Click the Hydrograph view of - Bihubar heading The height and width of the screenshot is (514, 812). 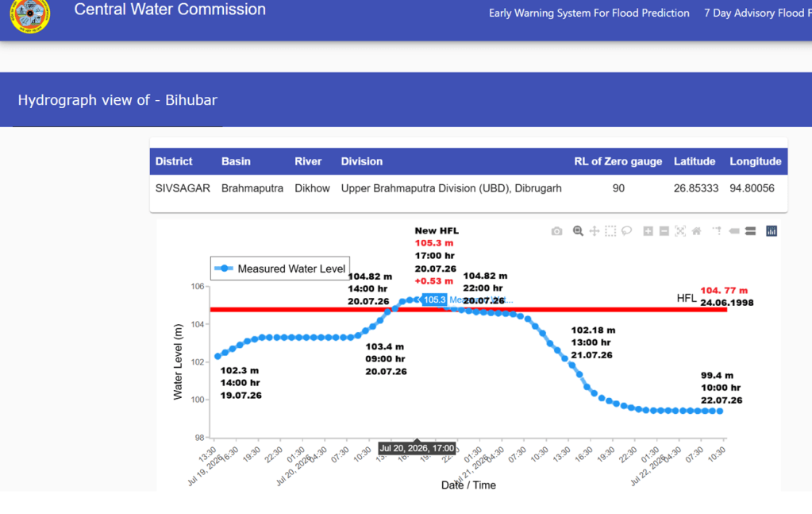click(117, 100)
